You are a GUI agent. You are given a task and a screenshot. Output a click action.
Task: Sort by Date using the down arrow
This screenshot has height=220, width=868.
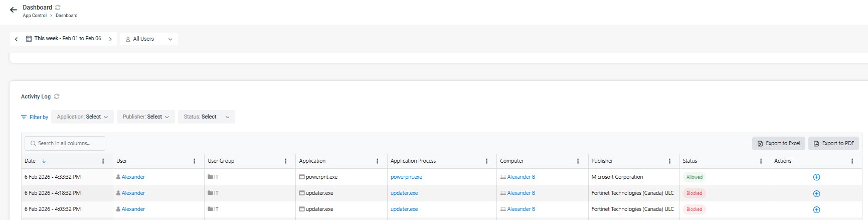(44, 161)
